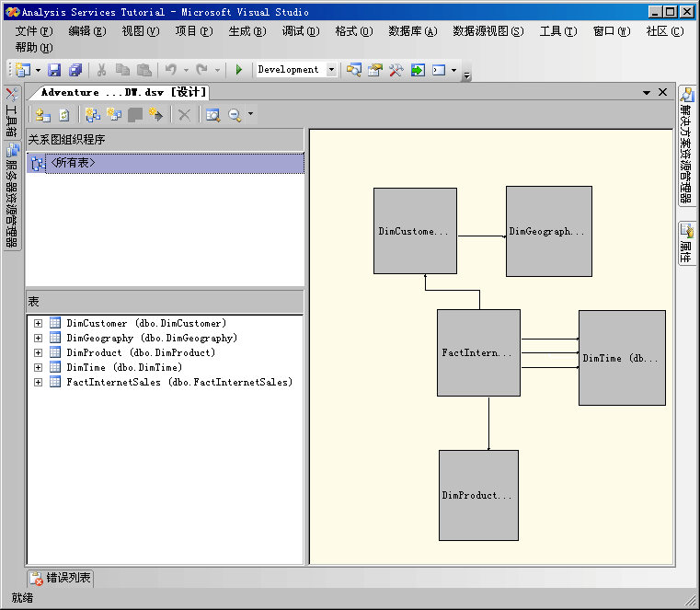Expand the DimTime table node

point(38,368)
